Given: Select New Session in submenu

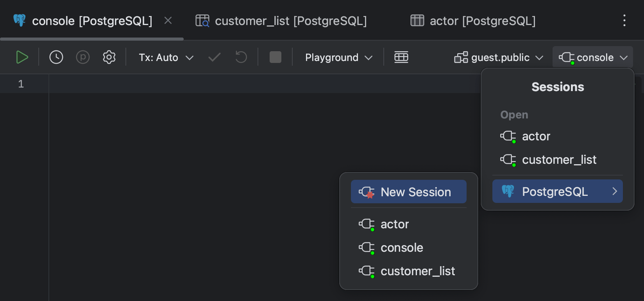Looking at the screenshot, I should pos(409,192).
